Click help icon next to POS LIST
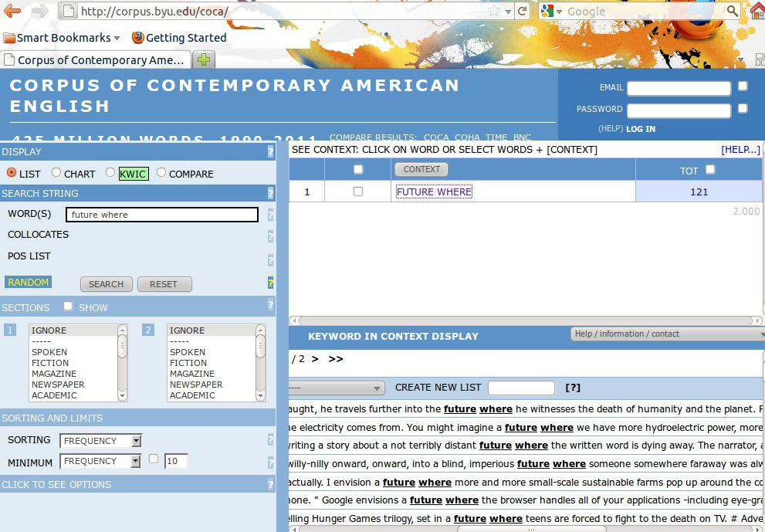 (270, 260)
